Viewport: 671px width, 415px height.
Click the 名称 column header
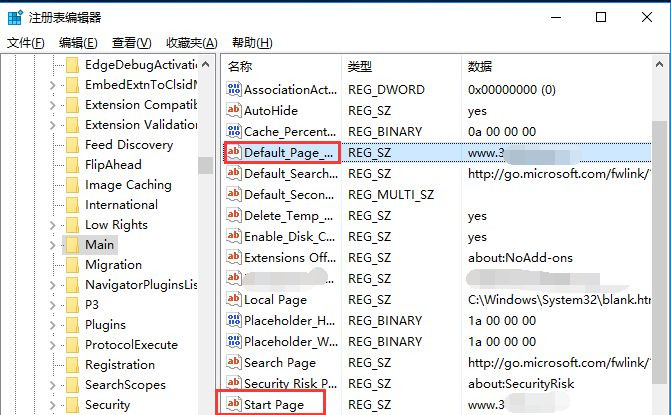[241, 67]
